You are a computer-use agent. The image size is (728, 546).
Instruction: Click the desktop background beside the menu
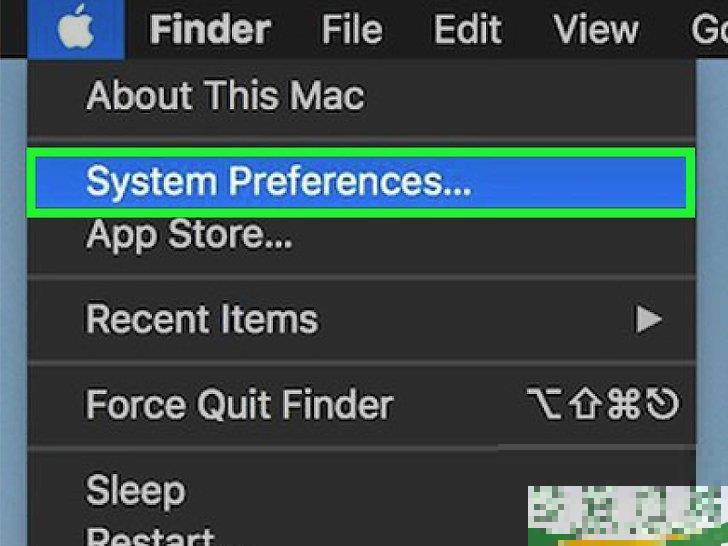pyautogui.click(x=712, y=250)
